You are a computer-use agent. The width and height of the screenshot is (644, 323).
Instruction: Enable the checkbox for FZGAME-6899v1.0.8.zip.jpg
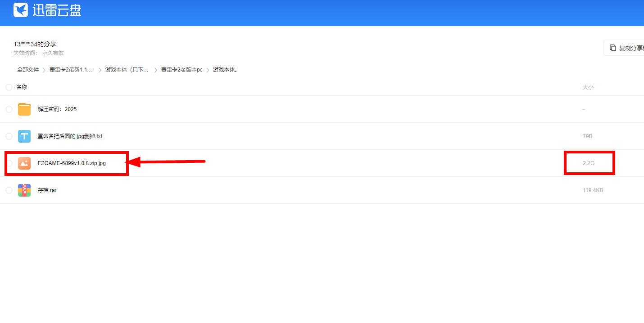pos(9,163)
